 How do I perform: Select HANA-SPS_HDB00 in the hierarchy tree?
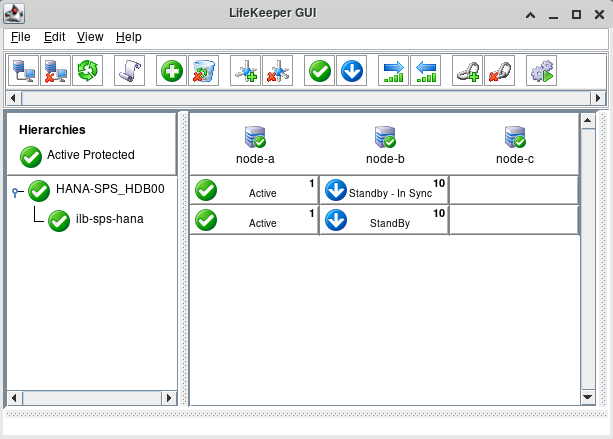click(x=110, y=189)
